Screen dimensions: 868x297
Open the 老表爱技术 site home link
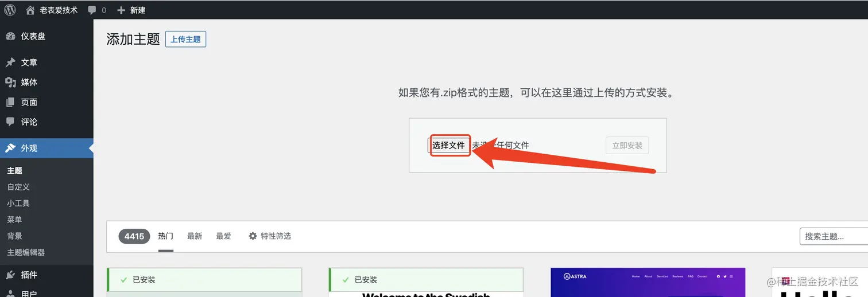[x=52, y=10]
